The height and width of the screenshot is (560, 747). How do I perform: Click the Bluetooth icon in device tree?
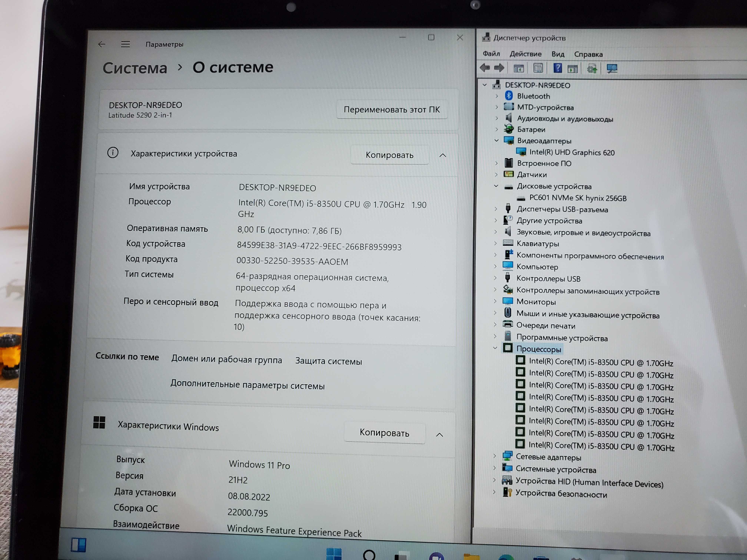[509, 96]
